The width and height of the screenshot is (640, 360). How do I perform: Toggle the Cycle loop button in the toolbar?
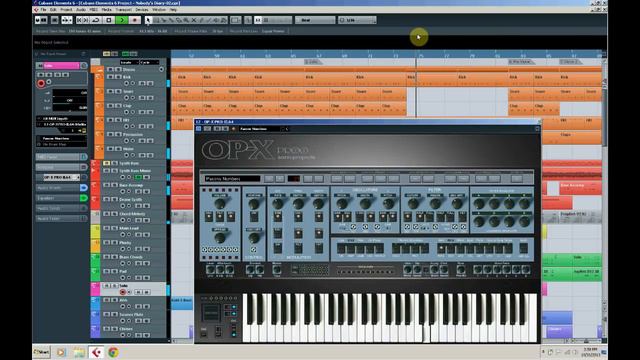pos(96,20)
